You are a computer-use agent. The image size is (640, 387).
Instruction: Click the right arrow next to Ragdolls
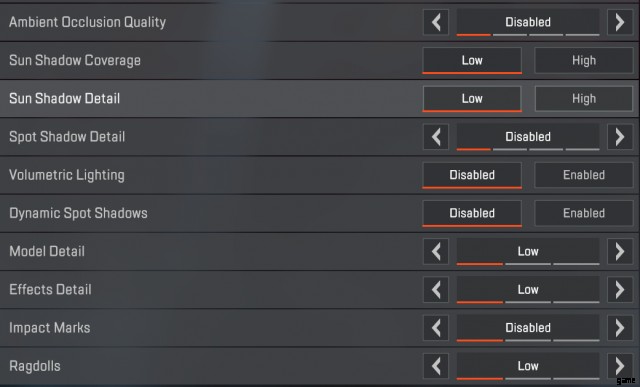pos(620,366)
